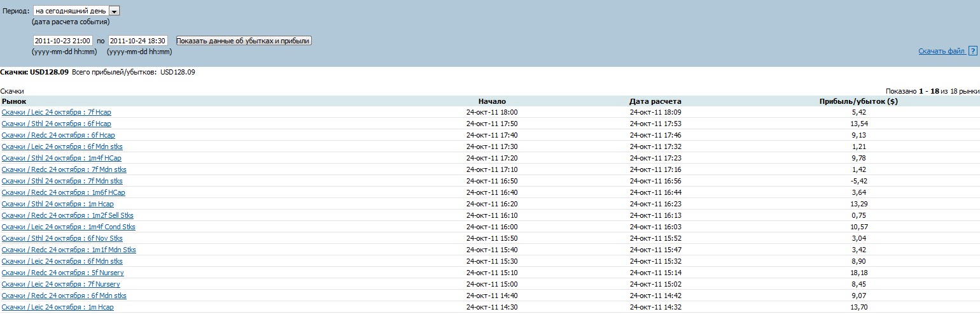Open Sthl 24 октября 1m4f HCap market

click(x=62, y=158)
